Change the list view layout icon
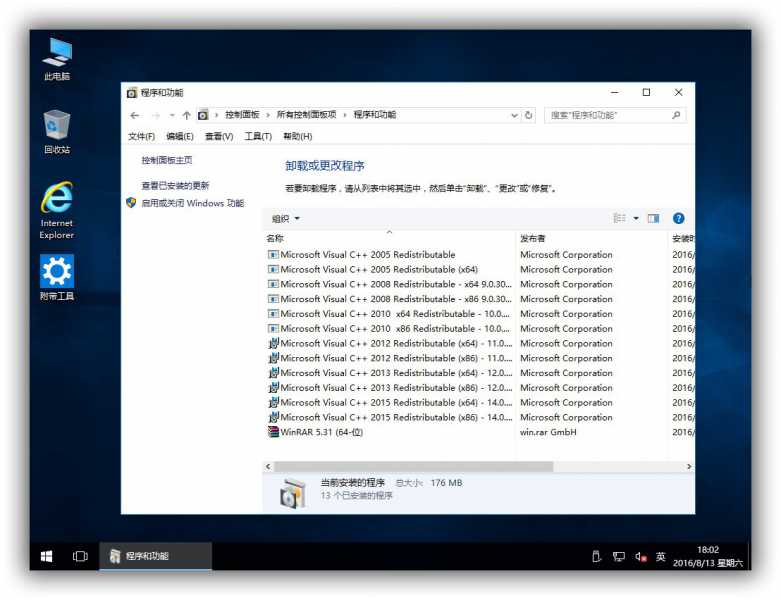The width and height of the screenshot is (781, 600). point(619,218)
